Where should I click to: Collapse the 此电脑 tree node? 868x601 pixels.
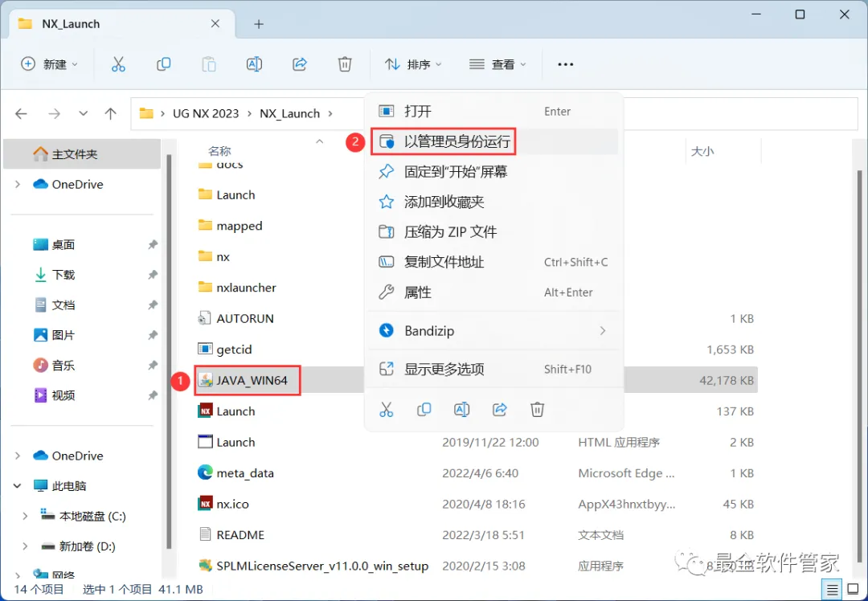click(x=18, y=486)
